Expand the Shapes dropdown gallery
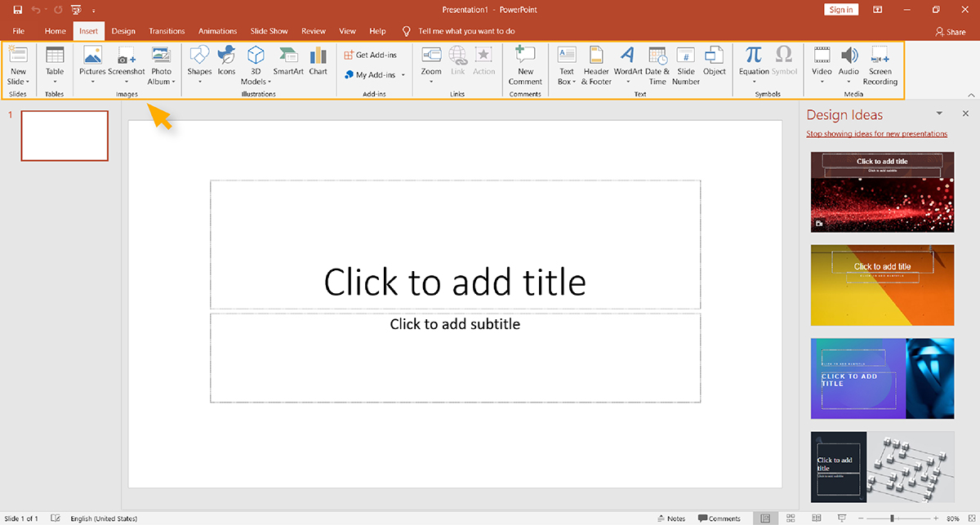Viewport: 980px width, 525px height. coord(199,82)
